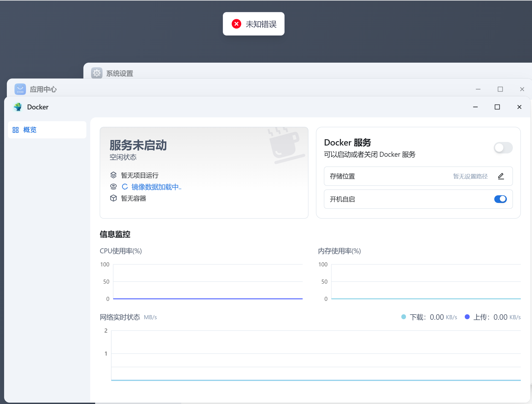The image size is (532, 404).
Task: Click the cube icon beside 暂无容器
Action: 113,198
